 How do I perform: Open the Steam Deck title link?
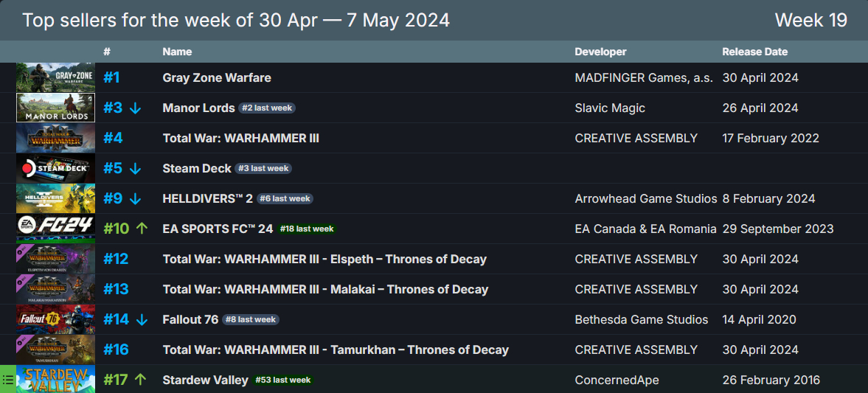point(197,168)
